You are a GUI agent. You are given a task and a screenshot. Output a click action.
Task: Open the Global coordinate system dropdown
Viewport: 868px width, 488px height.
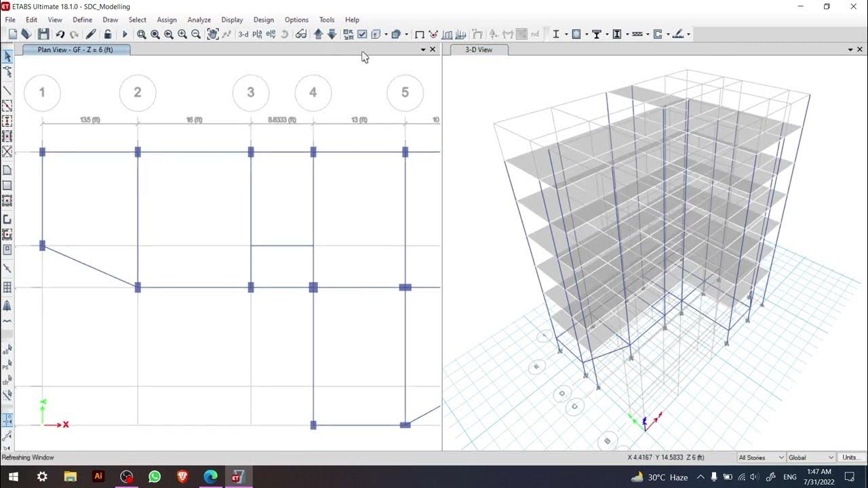pyautogui.click(x=811, y=457)
